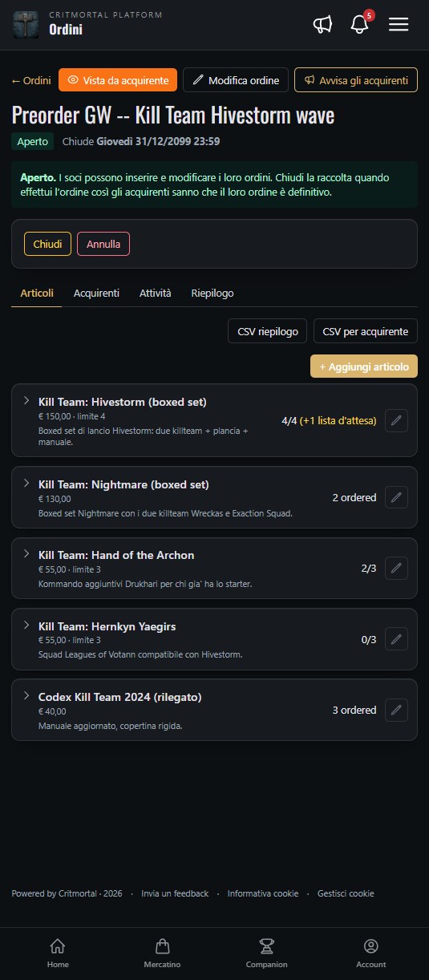This screenshot has height=980, width=429.
Task: Edit Hand of the Archon pencil icon
Action: 396,569
